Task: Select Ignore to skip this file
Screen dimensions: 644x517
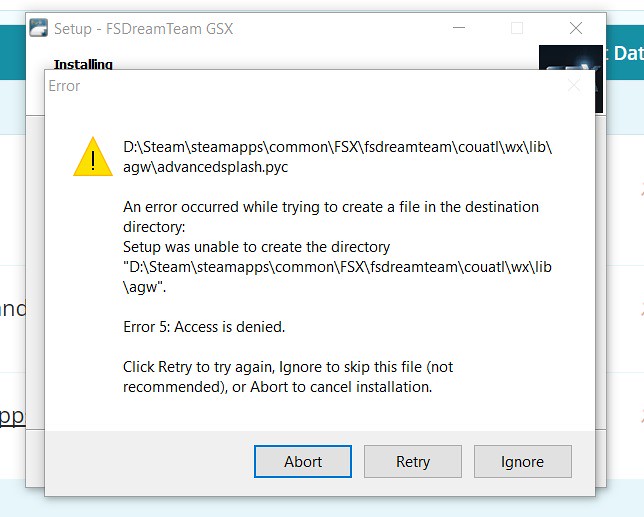Action: coord(522,462)
